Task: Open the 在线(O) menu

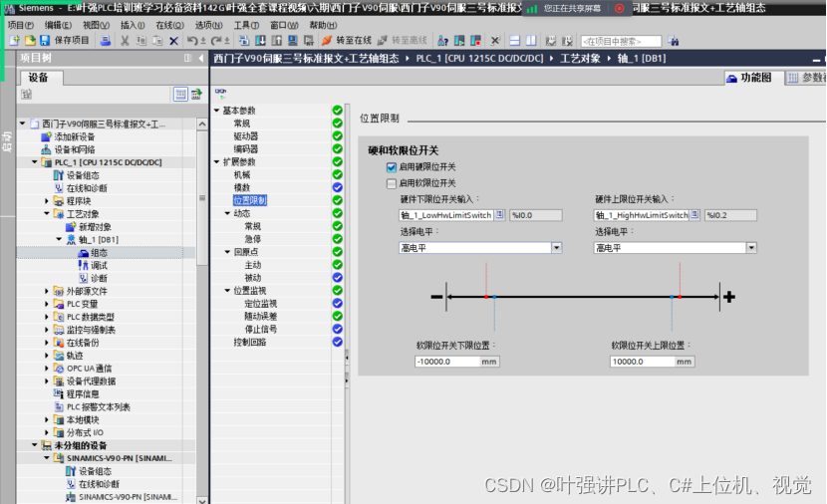Action: (169, 25)
